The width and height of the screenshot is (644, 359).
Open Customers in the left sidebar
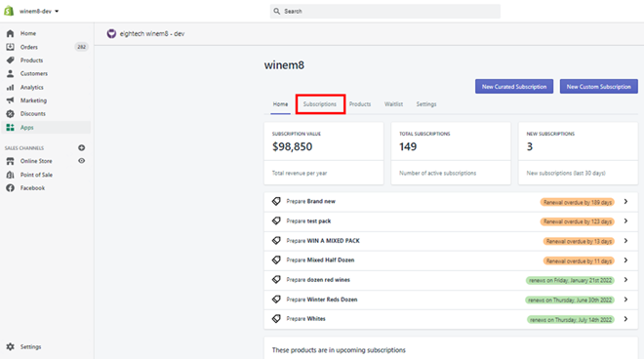tap(34, 73)
